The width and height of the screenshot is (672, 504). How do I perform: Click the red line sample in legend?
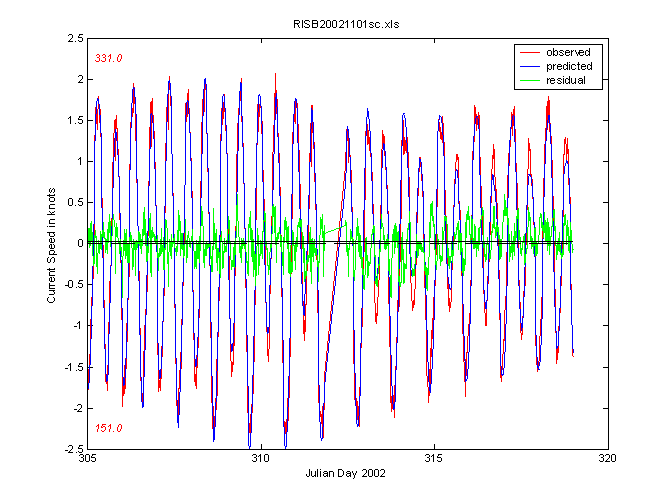(529, 52)
